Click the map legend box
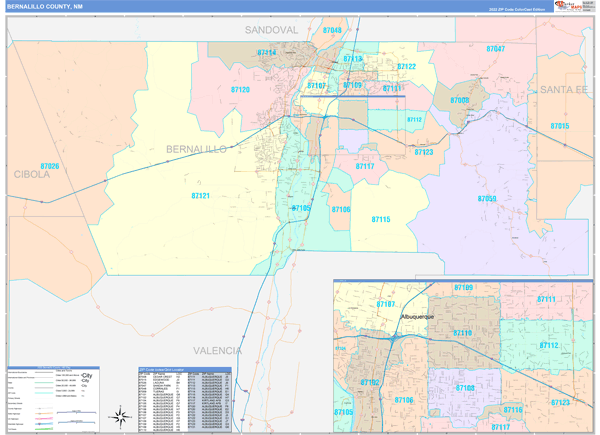This screenshot has width=600, height=435. point(53,398)
